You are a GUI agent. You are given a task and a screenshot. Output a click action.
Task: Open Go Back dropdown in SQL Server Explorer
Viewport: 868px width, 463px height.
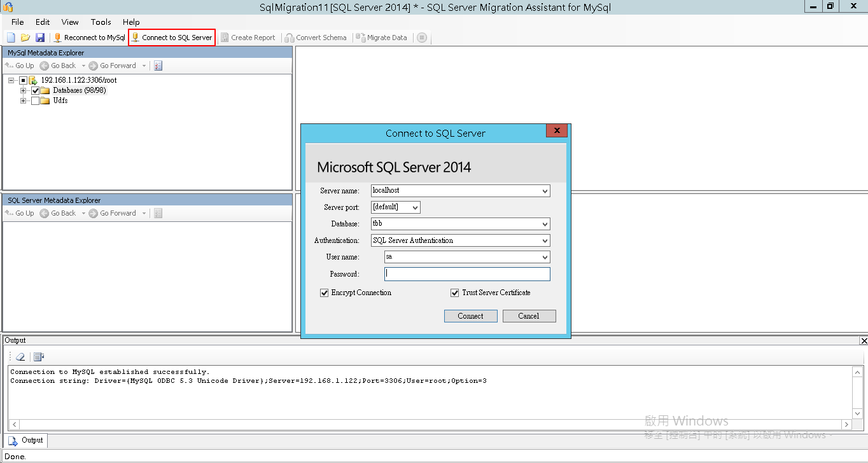pos(83,213)
